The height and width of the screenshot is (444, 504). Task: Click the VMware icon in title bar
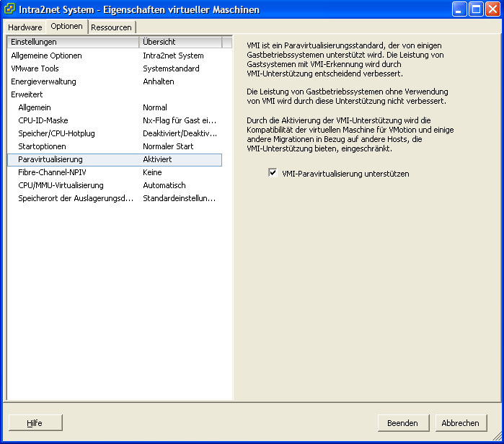[x=9, y=9]
